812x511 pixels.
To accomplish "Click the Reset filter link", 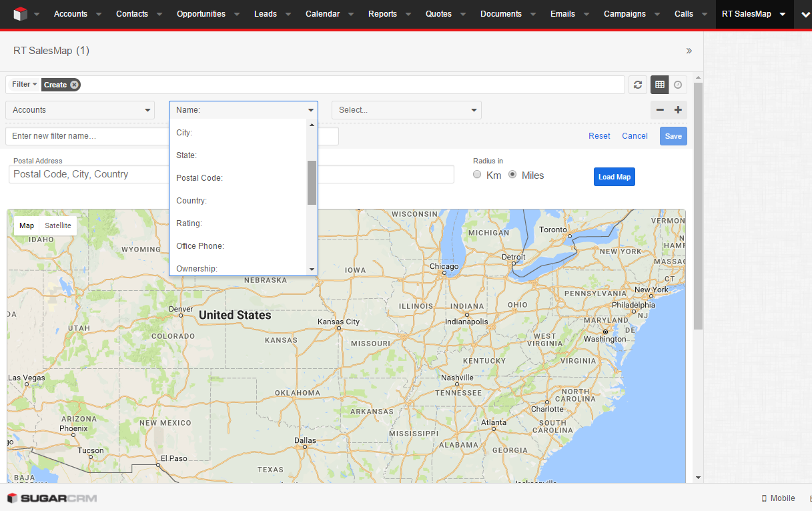I will [599, 136].
